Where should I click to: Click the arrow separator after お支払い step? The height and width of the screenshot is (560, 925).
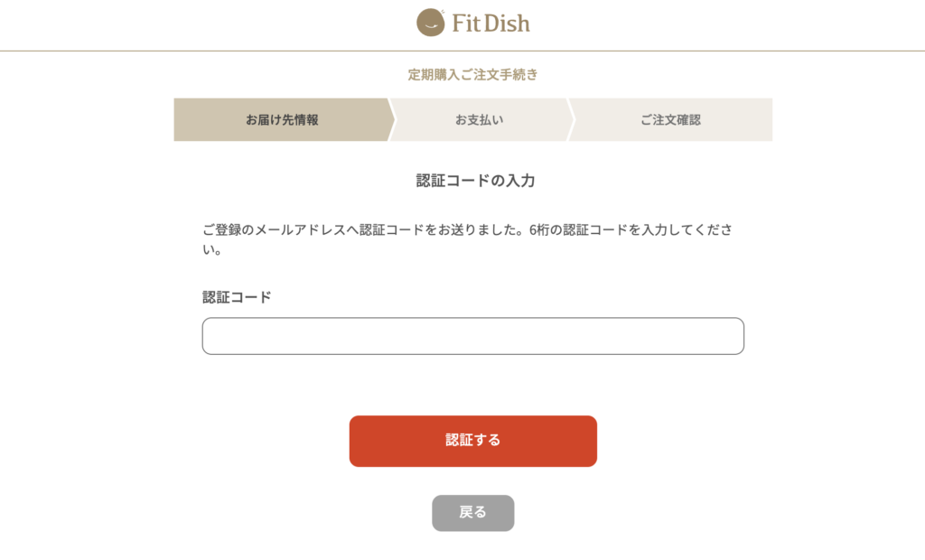(570, 120)
